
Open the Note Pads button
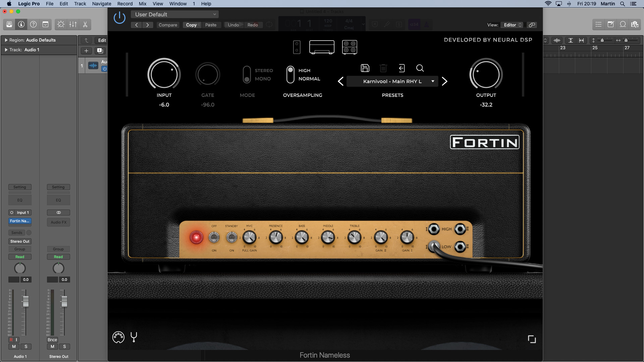coord(610,24)
